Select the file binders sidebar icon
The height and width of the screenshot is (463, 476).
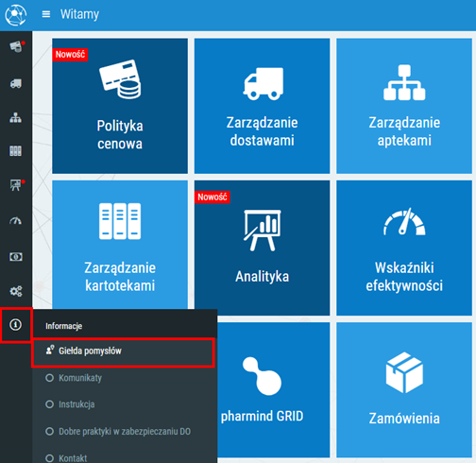pos(16,151)
